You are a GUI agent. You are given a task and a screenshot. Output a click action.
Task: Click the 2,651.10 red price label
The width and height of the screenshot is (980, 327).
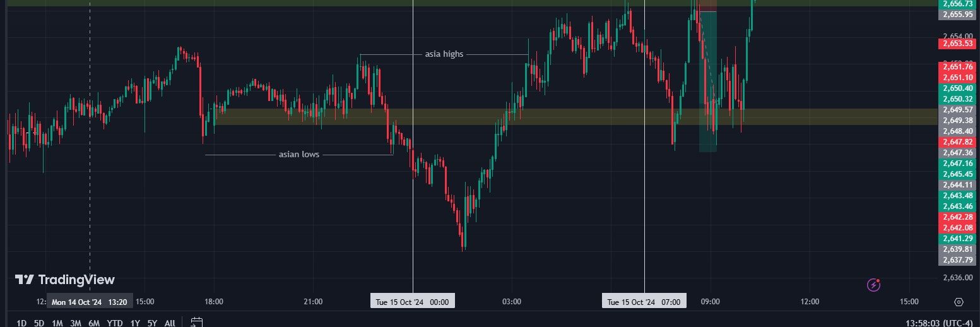pyautogui.click(x=958, y=77)
